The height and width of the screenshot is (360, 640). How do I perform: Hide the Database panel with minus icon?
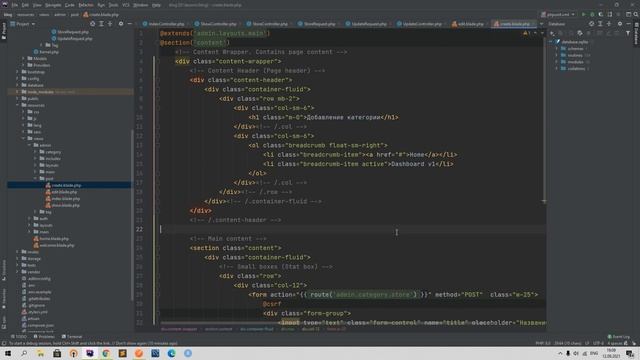[x=629, y=24]
